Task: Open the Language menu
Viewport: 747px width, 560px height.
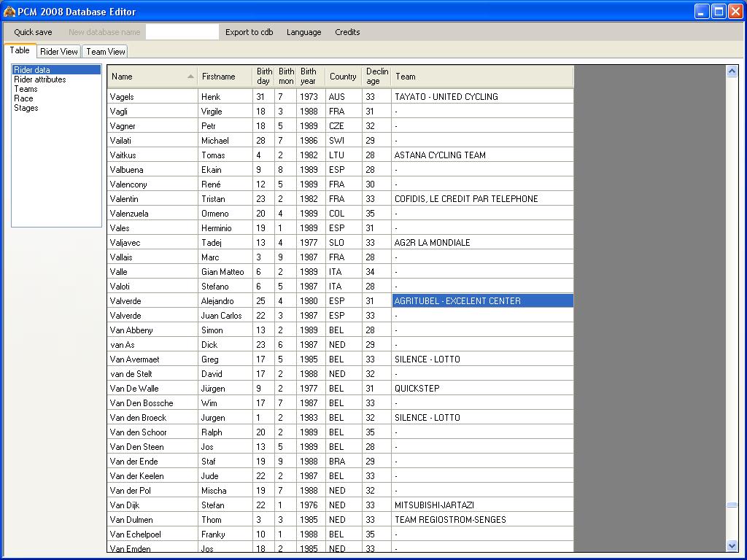Action: click(303, 32)
